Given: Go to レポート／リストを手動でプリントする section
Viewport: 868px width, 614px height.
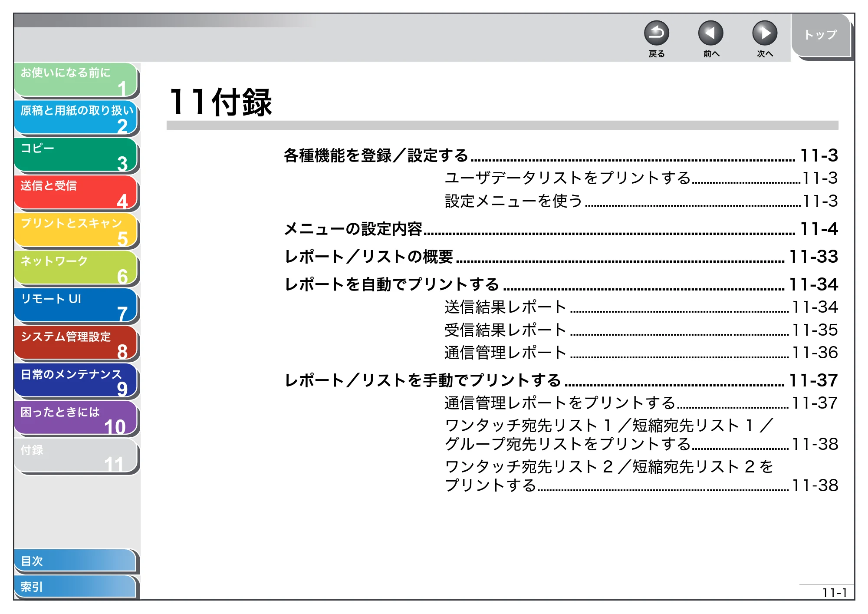Looking at the screenshot, I should pos(561,380).
